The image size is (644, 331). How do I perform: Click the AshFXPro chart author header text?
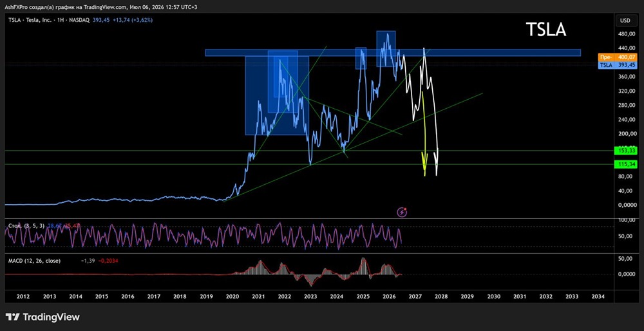point(101,7)
